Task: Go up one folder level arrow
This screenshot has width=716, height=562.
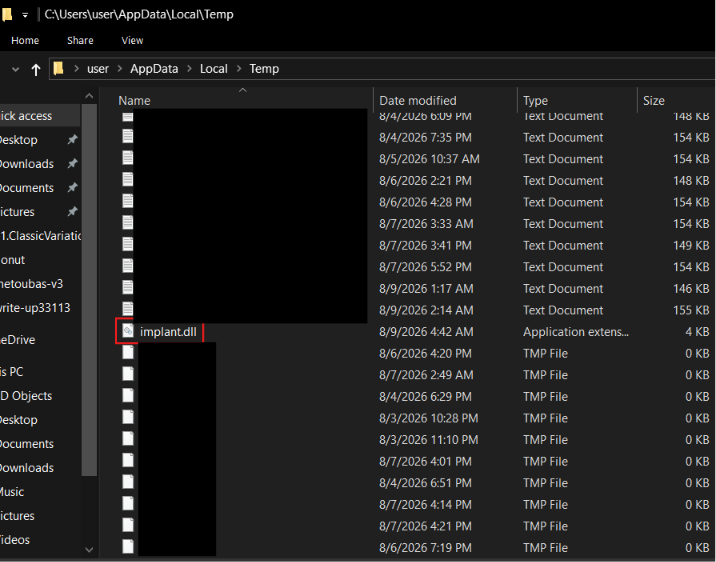Action: click(x=36, y=69)
